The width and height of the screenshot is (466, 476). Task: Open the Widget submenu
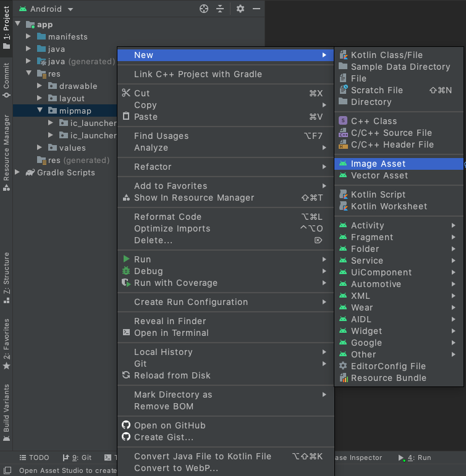tap(399, 331)
